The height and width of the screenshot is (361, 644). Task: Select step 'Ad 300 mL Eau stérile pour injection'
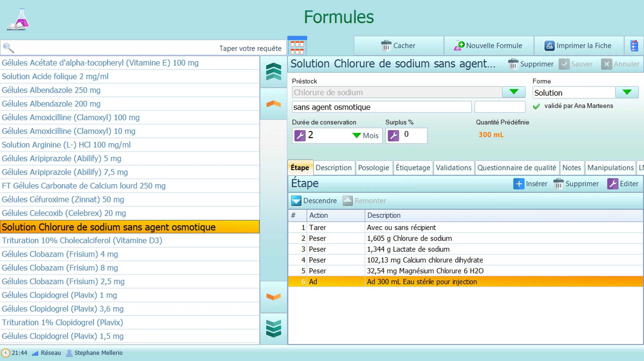[x=465, y=282]
